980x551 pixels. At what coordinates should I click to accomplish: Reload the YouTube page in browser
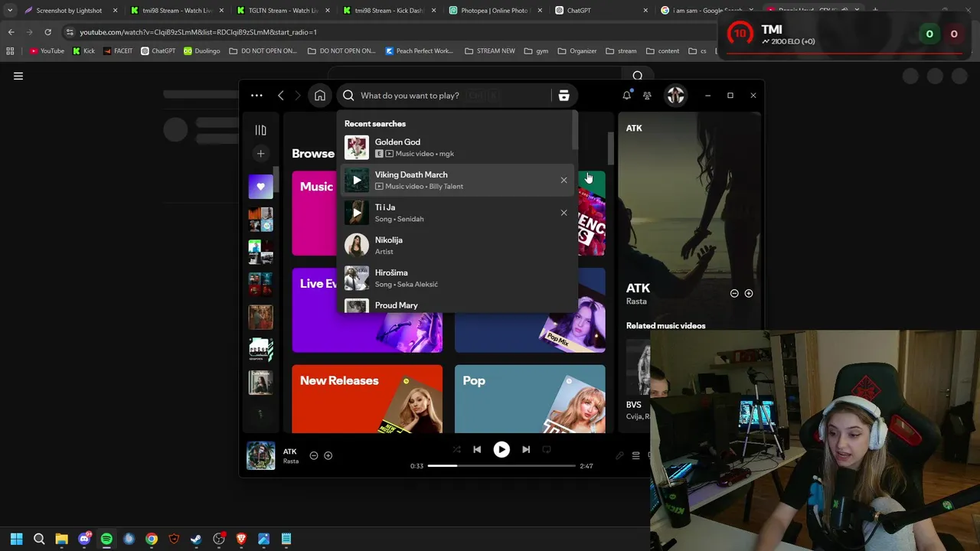coord(47,32)
